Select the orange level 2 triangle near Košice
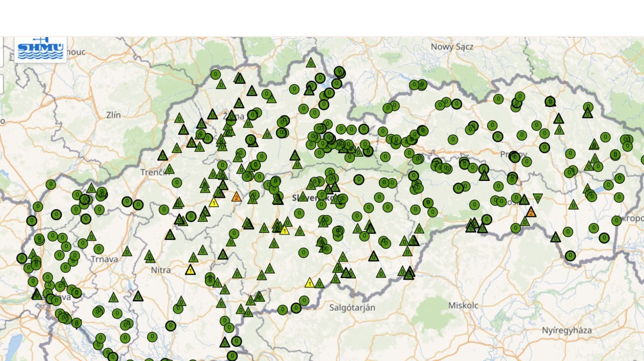Image resolution: width=644 pixels, height=361 pixels. tap(531, 212)
